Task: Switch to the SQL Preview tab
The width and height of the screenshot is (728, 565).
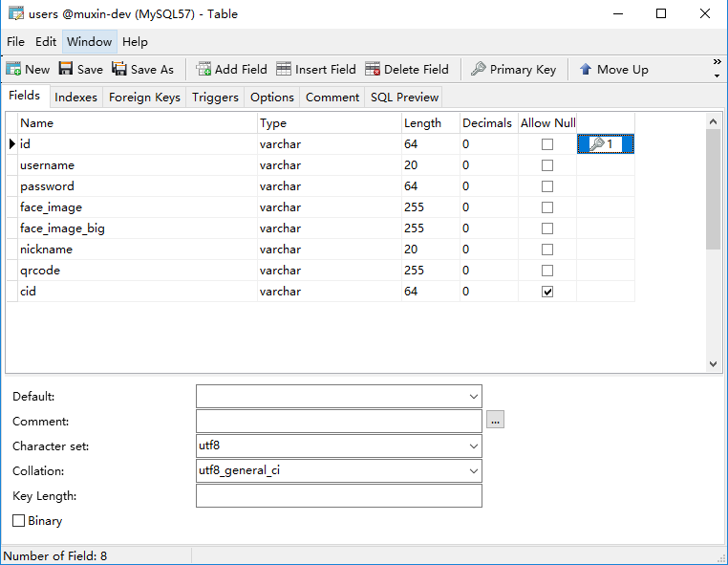Action: click(x=404, y=98)
